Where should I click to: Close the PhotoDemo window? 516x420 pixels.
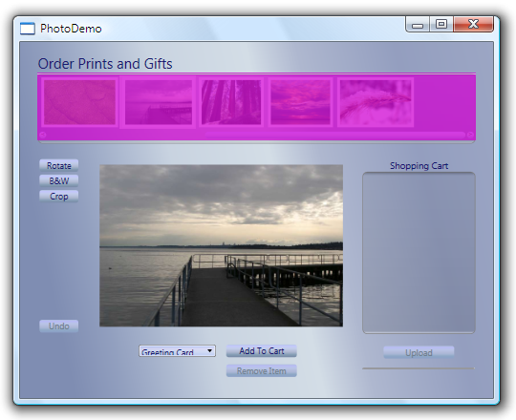473,25
